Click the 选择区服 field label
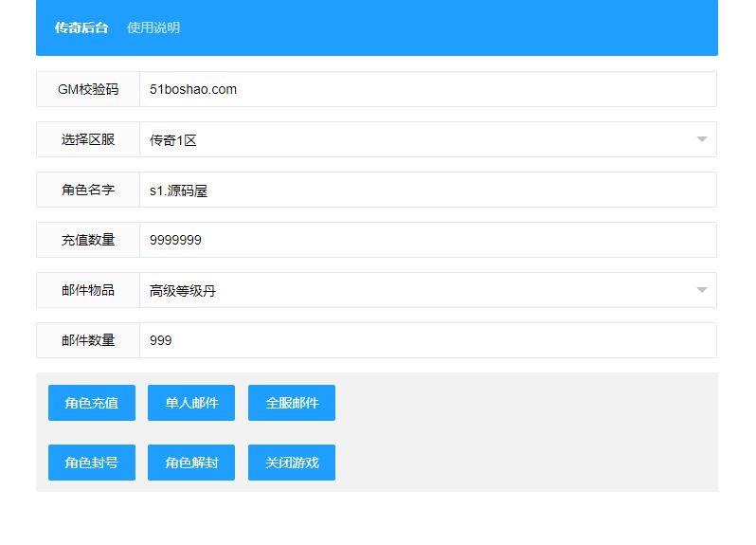Viewport: 756px width, 545px height. tap(88, 139)
